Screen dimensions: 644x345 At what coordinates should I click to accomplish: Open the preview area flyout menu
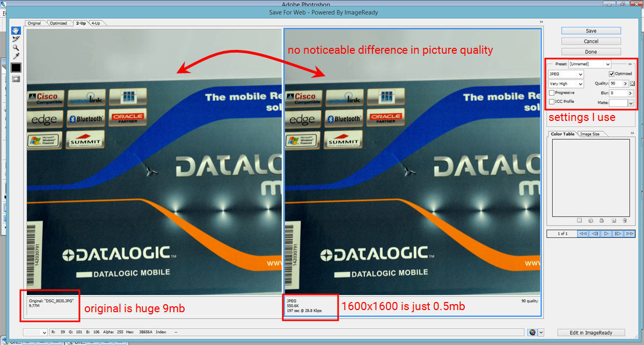coord(541,23)
